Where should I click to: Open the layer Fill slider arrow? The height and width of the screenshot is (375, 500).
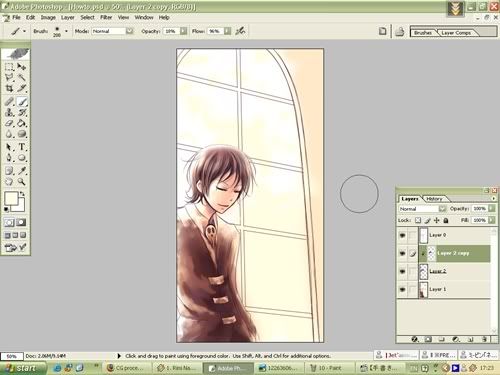492,220
